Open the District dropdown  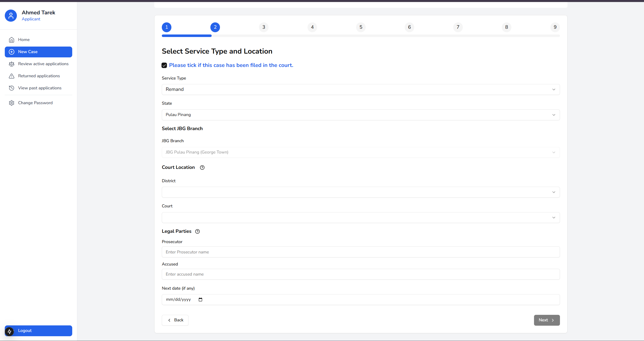(360, 192)
